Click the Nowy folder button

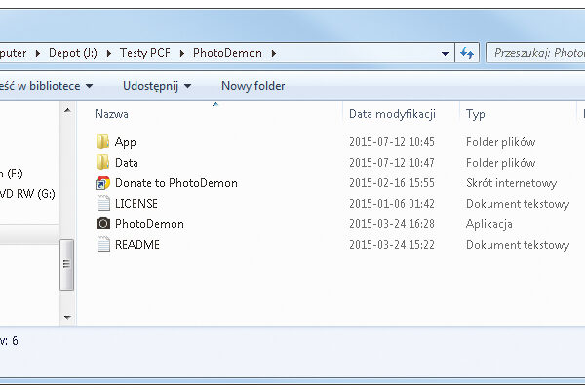pos(253,86)
